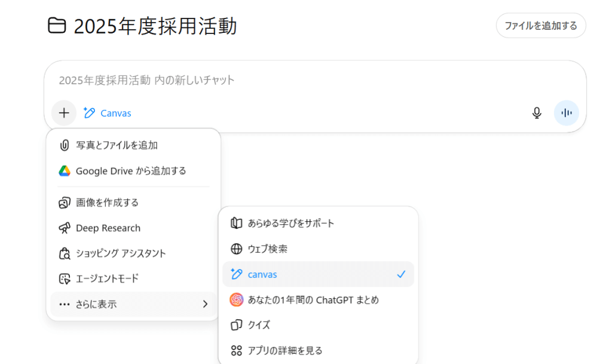Click the project folder icon

coord(57,26)
